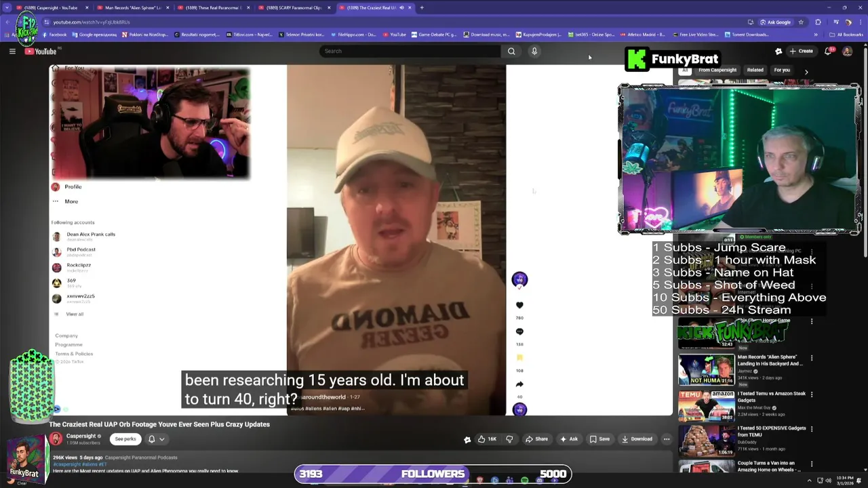The width and height of the screenshot is (868, 488).
Task: Like the video with thumbs up
Action: pyautogui.click(x=487, y=439)
